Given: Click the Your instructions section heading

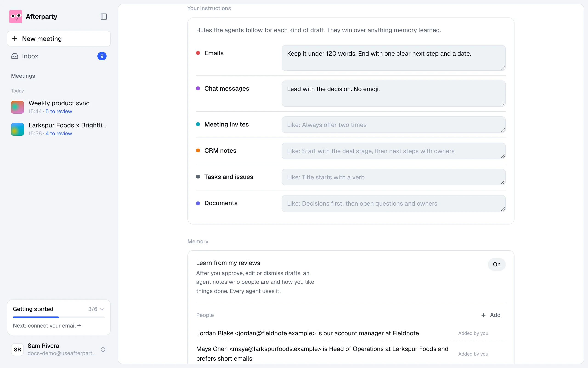Looking at the screenshot, I should tap(209, 8).
